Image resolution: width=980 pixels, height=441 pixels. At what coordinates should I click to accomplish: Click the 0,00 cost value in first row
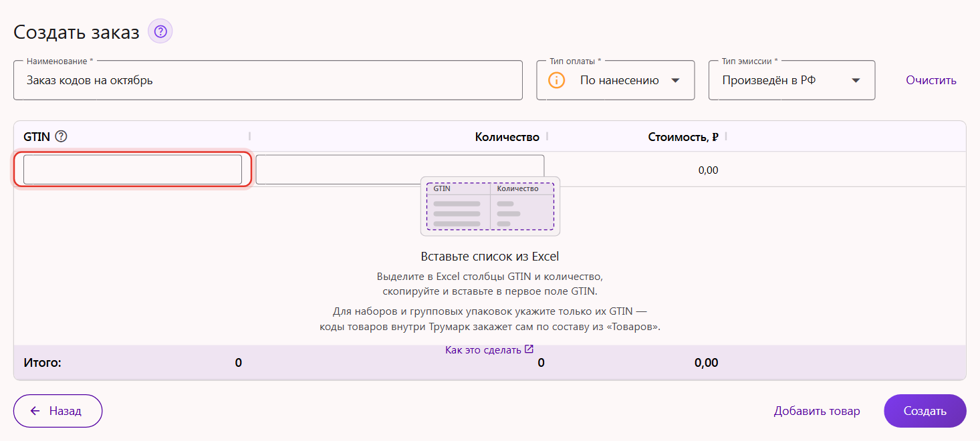(x=708, y=170)
